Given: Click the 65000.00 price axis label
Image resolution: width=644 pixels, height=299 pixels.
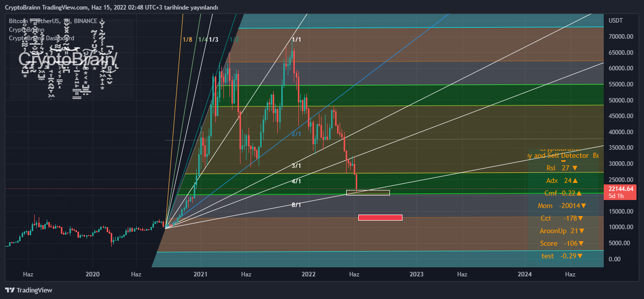Looking at the screenshot, I should coord(621,52).
